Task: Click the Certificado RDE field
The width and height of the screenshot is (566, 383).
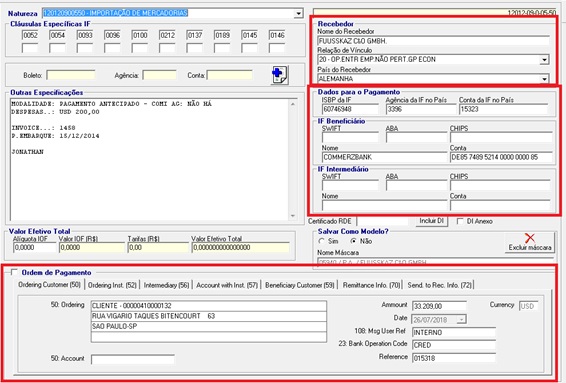Action: point(383,221)
